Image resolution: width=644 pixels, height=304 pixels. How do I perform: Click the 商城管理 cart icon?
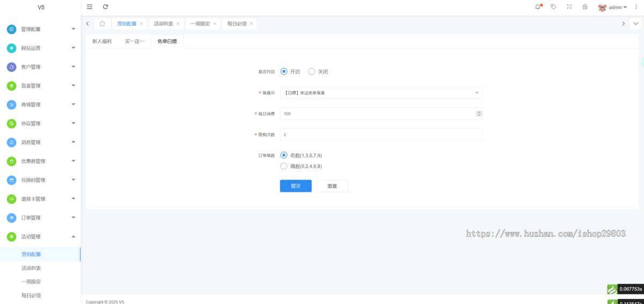coord(11,105)
